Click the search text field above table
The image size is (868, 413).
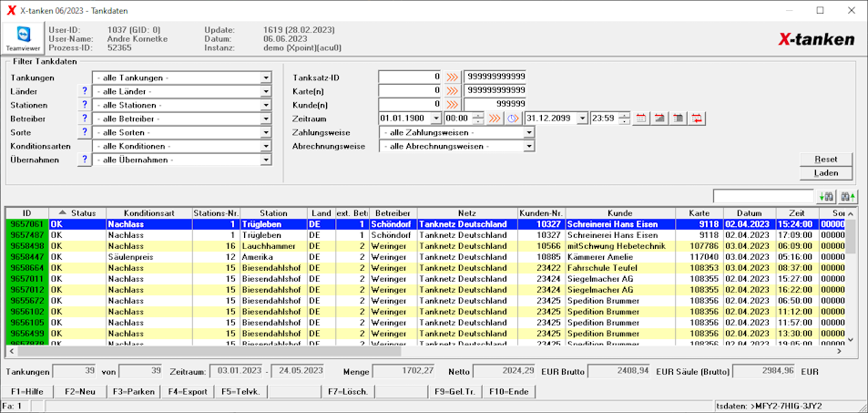[x=764, y=196]
